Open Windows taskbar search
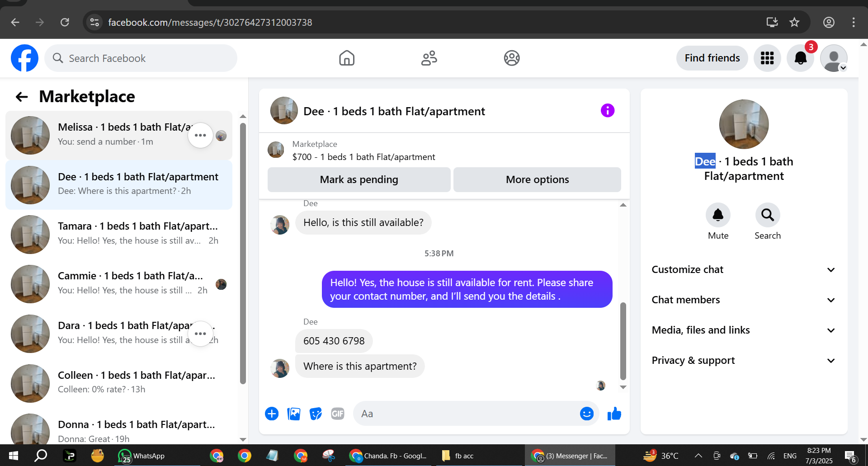 coord(41,456)
